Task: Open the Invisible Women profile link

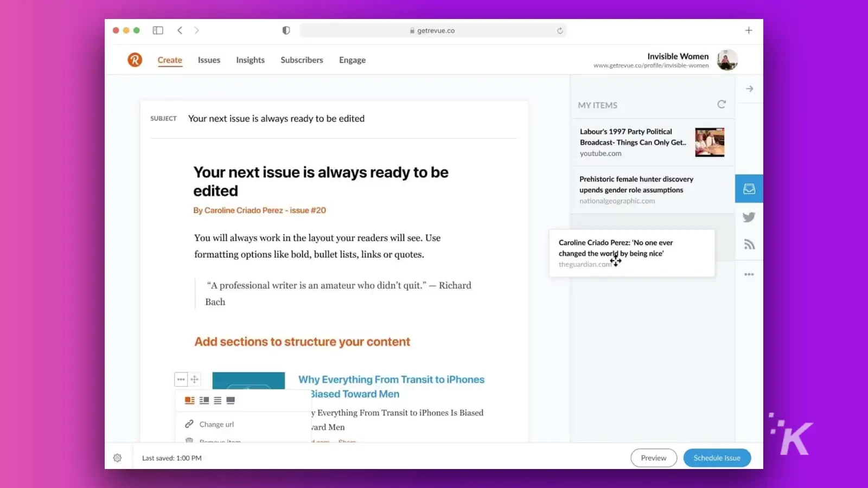Action: (651, 66)
